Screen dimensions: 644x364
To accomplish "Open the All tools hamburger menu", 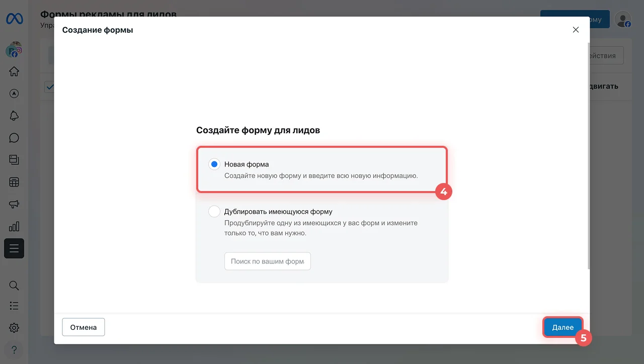I will coord(14,248).
